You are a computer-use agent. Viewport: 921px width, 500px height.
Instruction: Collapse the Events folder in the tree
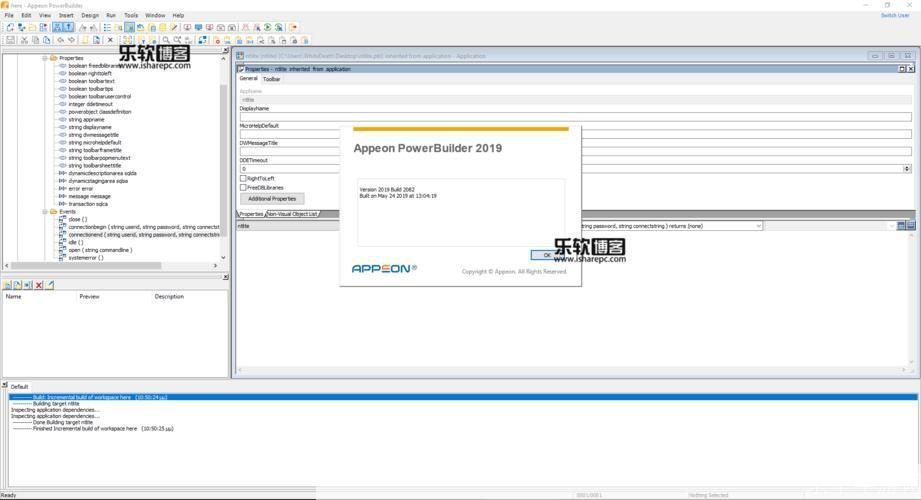click(x=45, y=212)
